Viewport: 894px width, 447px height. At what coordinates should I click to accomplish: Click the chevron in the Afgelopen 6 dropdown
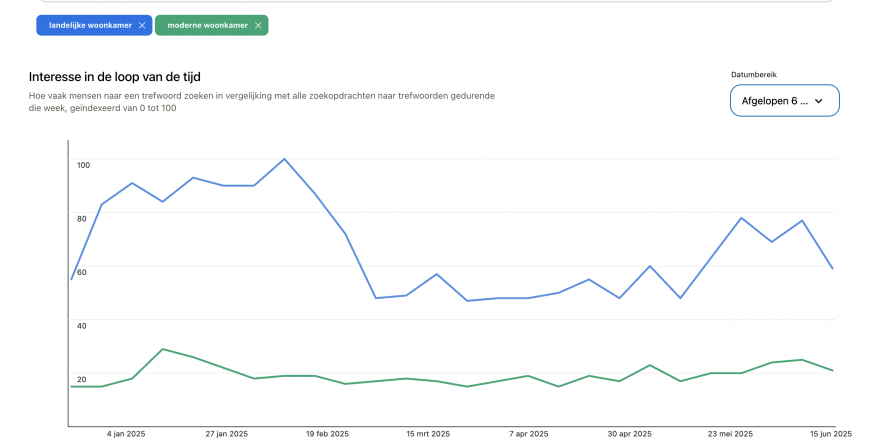pos(819,101)
